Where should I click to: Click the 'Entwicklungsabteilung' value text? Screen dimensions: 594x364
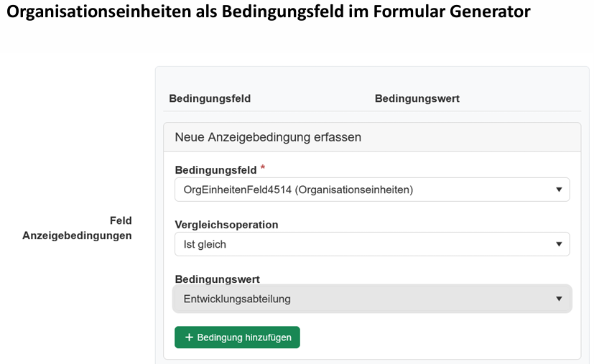tap(237, 299)
